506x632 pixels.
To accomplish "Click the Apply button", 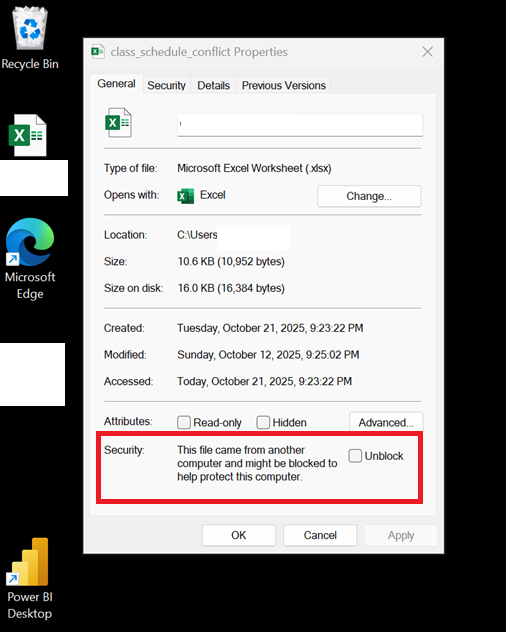I will (x=401, y=535).
